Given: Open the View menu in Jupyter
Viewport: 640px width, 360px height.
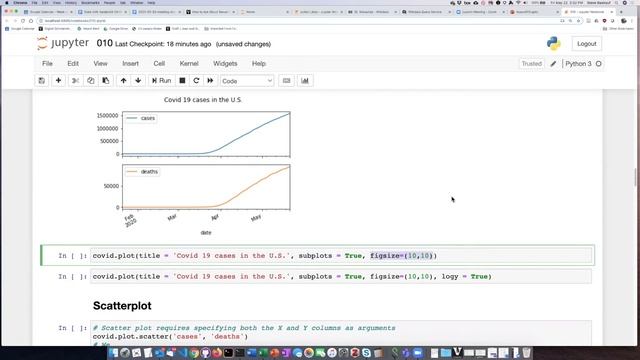Looking at the screenshot, I should 100,64.
